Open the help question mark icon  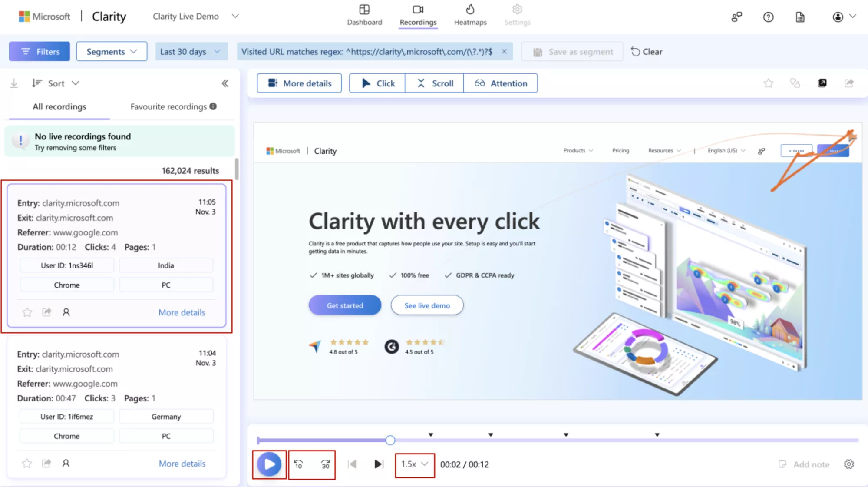(768, 17)
